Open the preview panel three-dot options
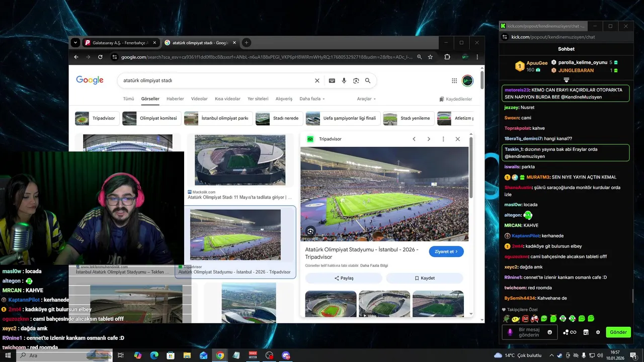Image resolution: width=644 pixels, height=362 pixels. 443,139
